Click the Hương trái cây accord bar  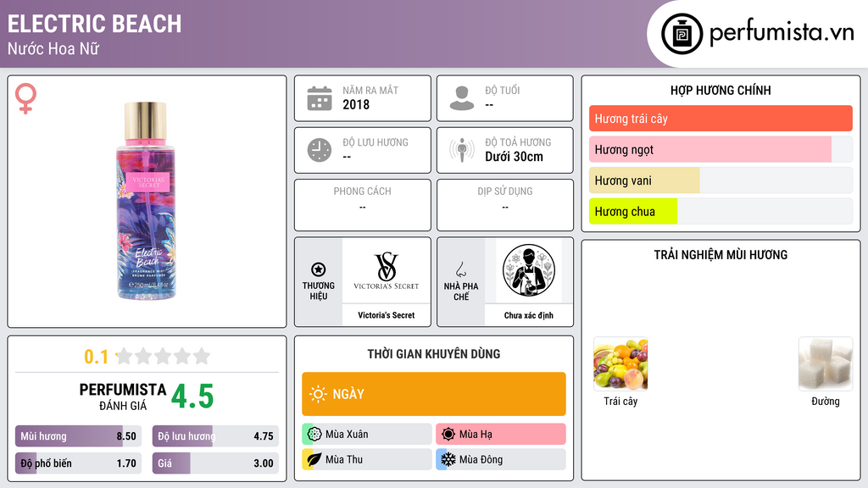[721, 119]
